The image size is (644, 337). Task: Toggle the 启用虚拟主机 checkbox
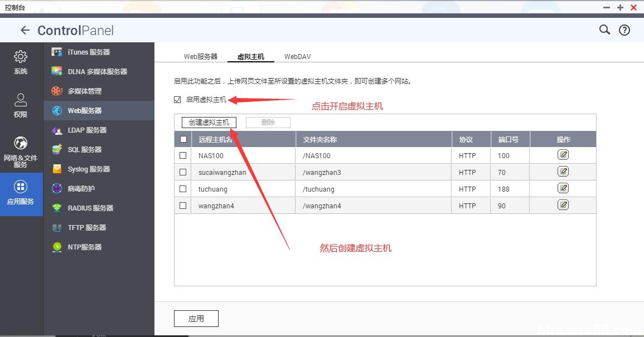click(177, 100)
